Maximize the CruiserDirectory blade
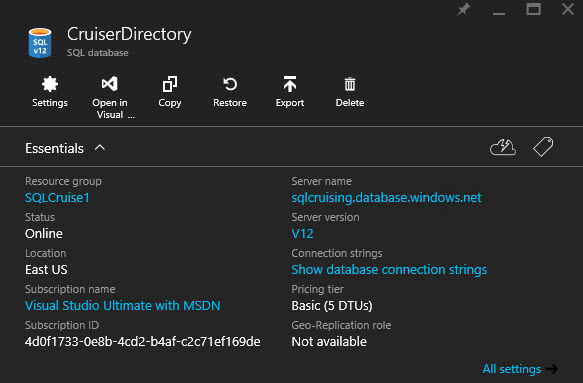 point(533,9)
